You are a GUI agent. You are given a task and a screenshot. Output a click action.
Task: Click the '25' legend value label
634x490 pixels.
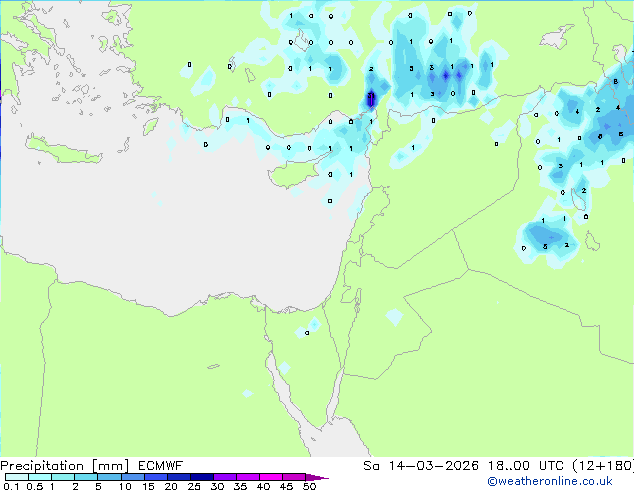coord(194,486)
